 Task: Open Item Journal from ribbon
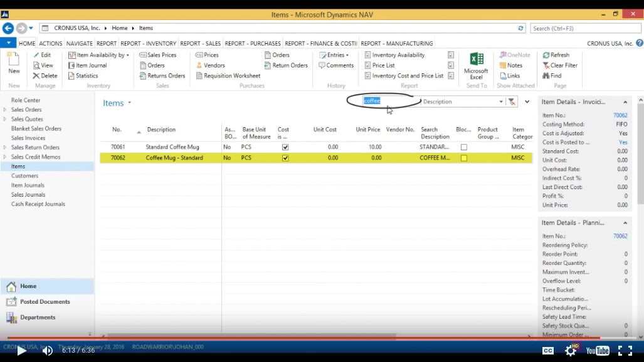pyautogui.click(x=88, y=65)
